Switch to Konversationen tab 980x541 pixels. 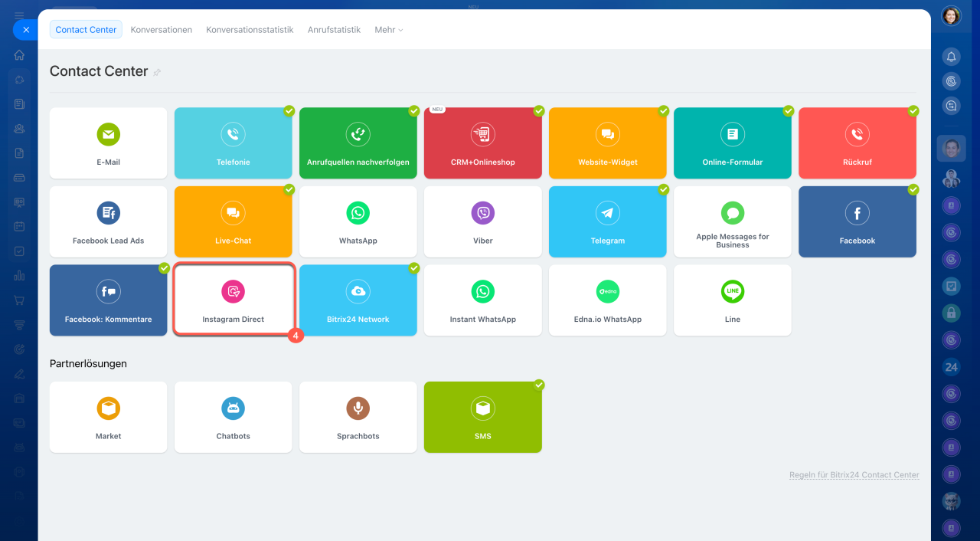pos(161,30)
